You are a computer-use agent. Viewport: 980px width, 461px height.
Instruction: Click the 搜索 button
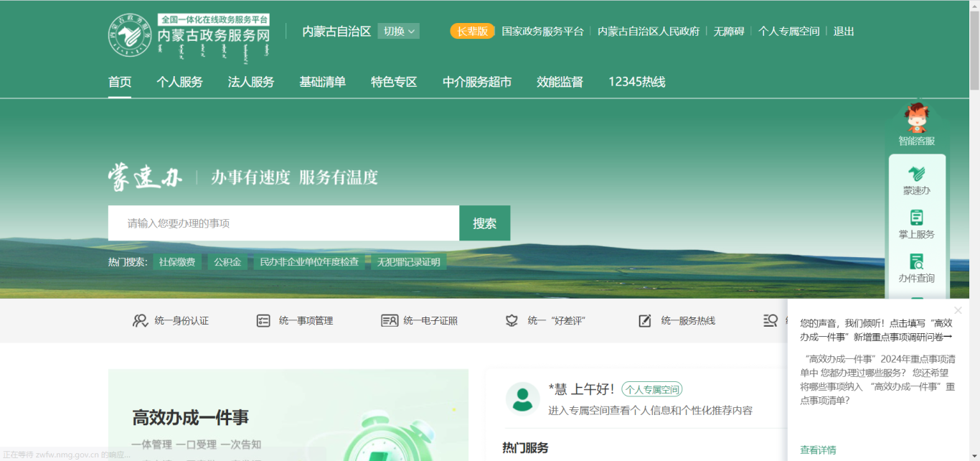pos(485,223)
